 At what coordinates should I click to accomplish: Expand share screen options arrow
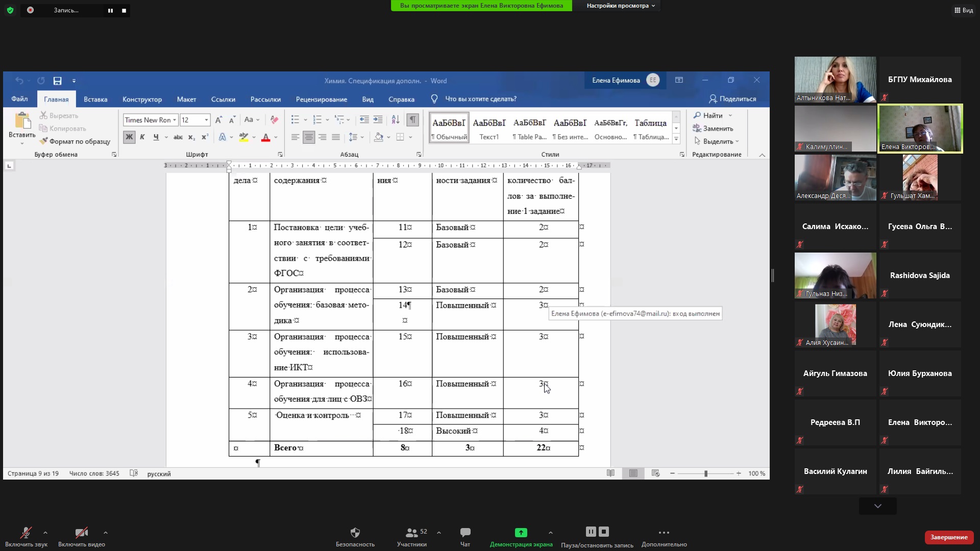coord(550,533)
